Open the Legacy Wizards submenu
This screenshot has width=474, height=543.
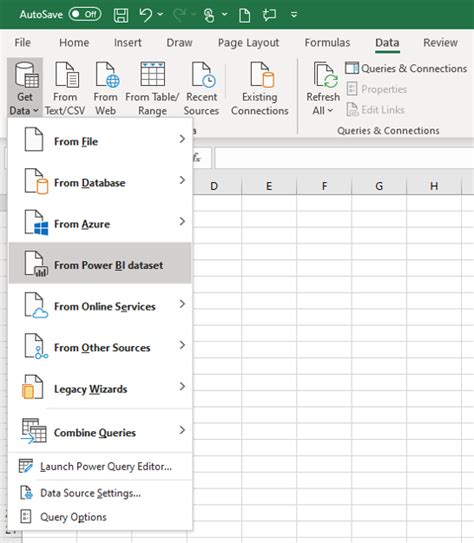click(100, 388)
